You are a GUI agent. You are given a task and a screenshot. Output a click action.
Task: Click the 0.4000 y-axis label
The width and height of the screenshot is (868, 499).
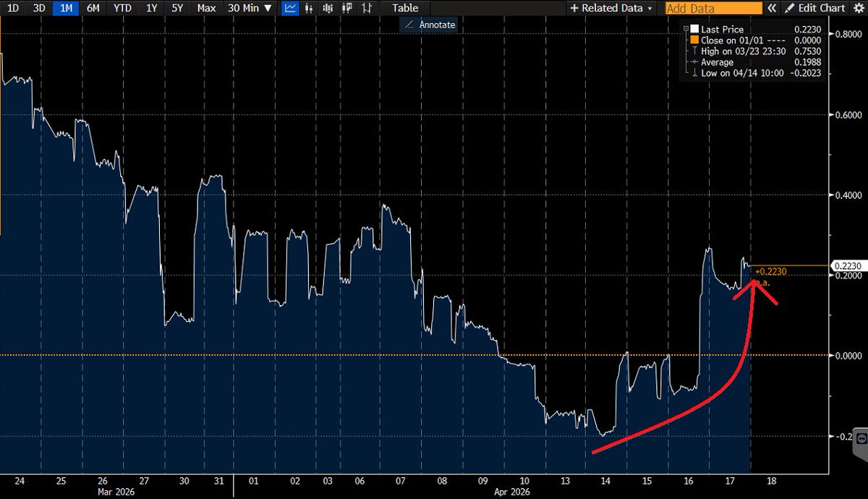click(x=847, y=195)
